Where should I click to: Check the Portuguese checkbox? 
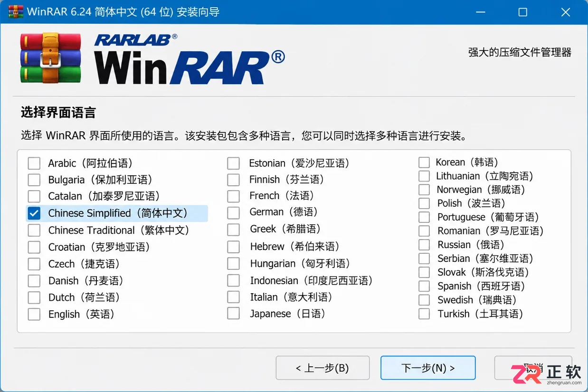pos(424,218)
